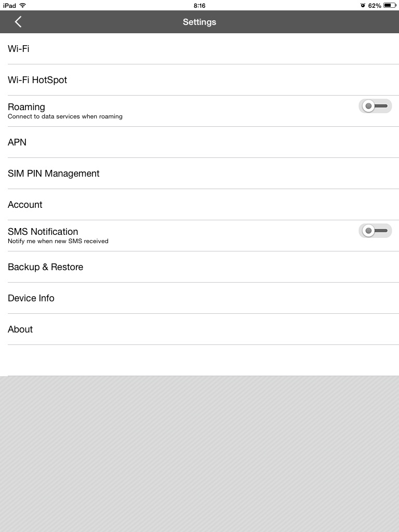Tap the Roaming label text

26,107
